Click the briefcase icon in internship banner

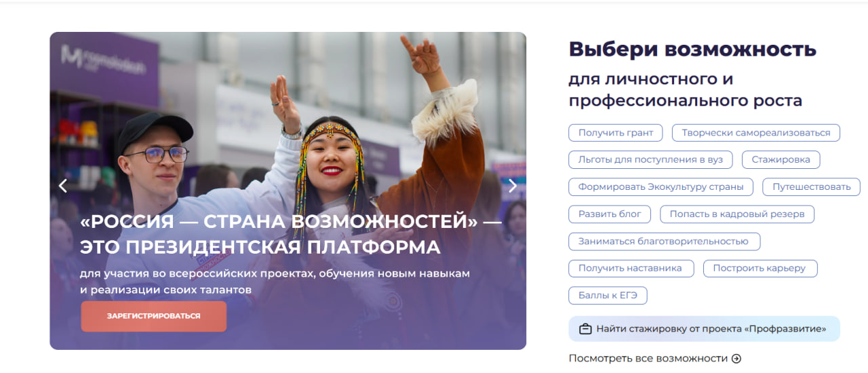[x=585, y=329]
